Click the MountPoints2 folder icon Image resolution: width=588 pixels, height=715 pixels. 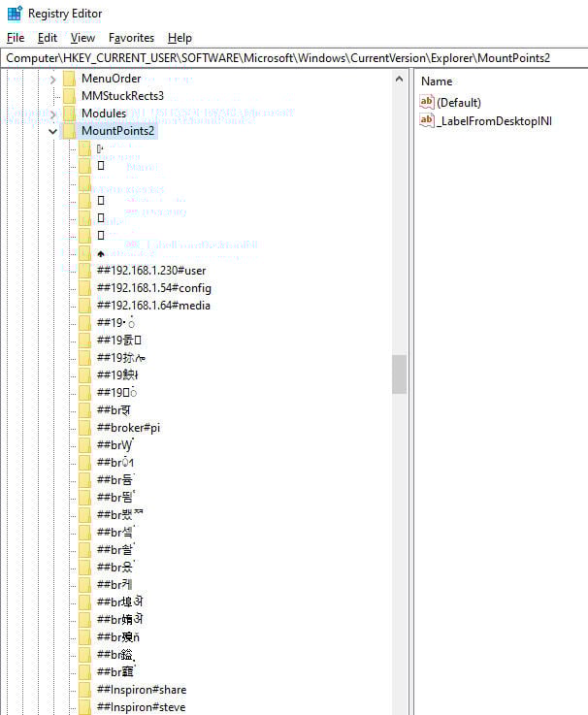pyautogui.click(x=69, y=131)
